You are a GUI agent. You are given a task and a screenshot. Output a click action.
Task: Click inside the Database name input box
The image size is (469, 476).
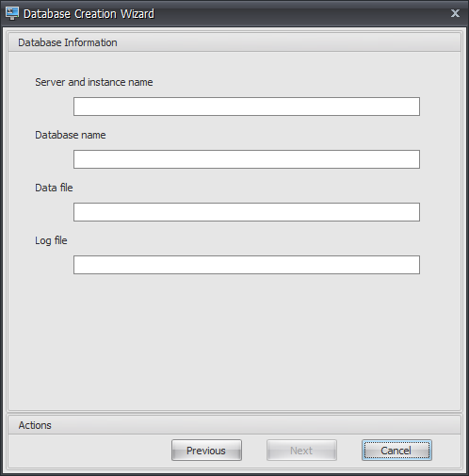[x=247, y=159]
